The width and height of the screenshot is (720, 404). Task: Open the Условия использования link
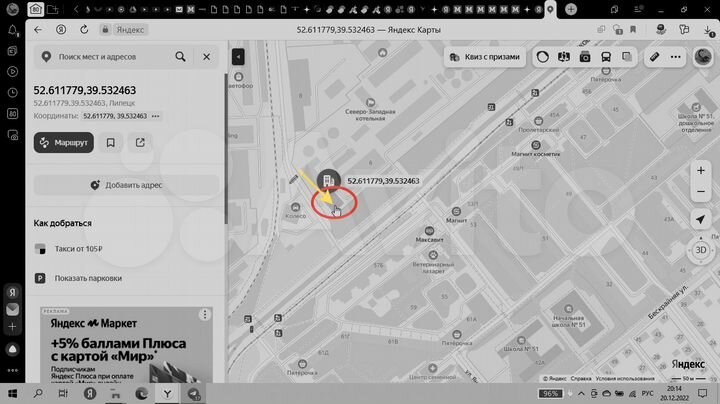point(625,379)
